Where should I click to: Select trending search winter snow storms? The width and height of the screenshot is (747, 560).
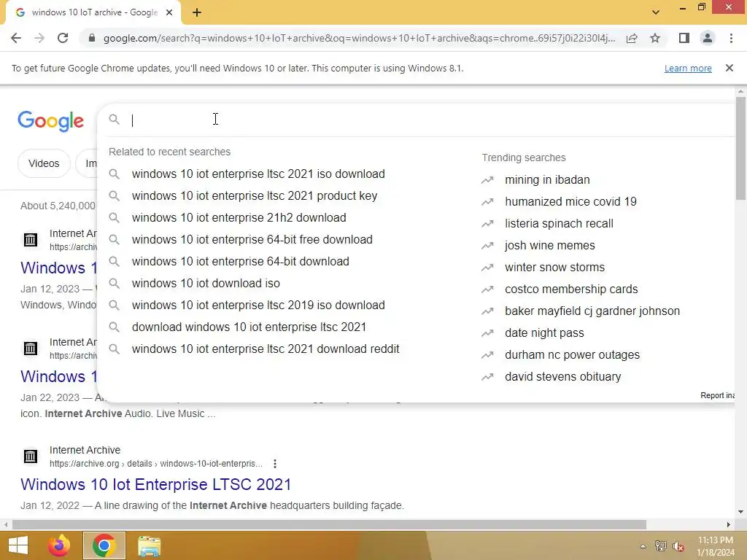[x=554, y=267]
